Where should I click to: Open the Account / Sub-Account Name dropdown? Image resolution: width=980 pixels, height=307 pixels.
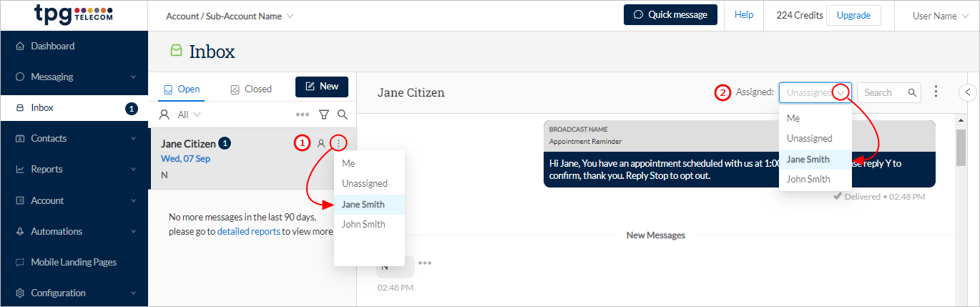(x=230, y=16)
